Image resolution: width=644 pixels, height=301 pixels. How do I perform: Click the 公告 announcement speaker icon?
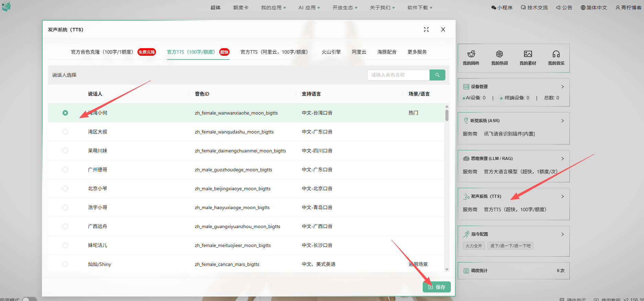click(558, 8)
